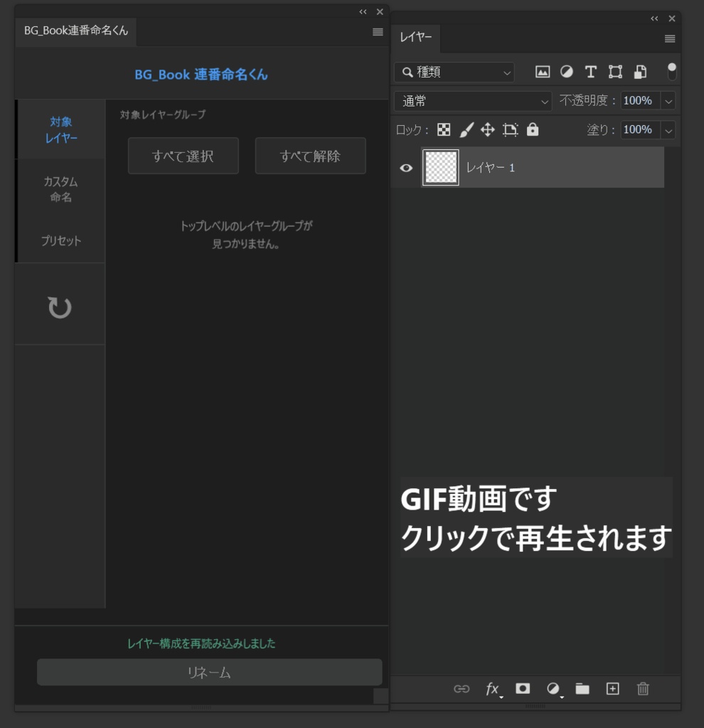The width and height of the screenshot is (704, 728).
Task: Filter layers by shape layer icon
Action: [x=615, y=72]
